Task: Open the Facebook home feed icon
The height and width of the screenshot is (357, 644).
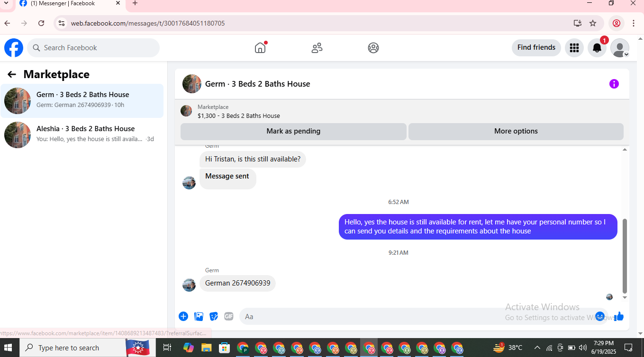Action: coord(260,48)
